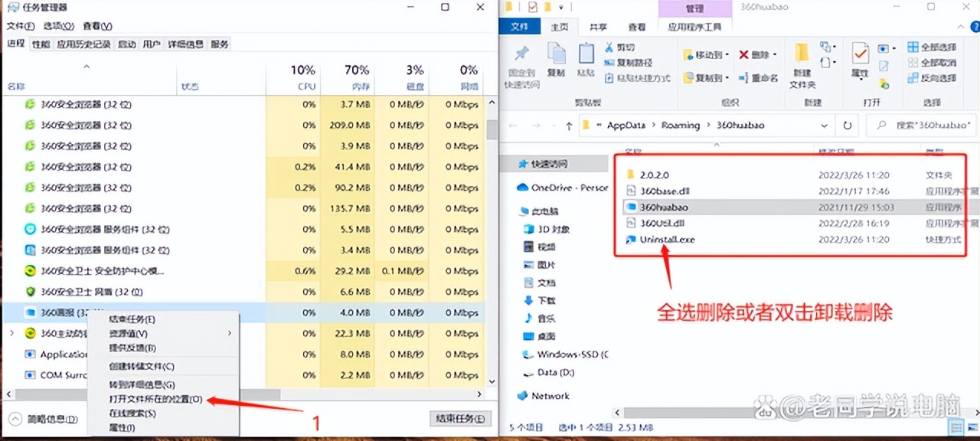Click 全部选择 in the Explorer ribbon

coord(932,47)
